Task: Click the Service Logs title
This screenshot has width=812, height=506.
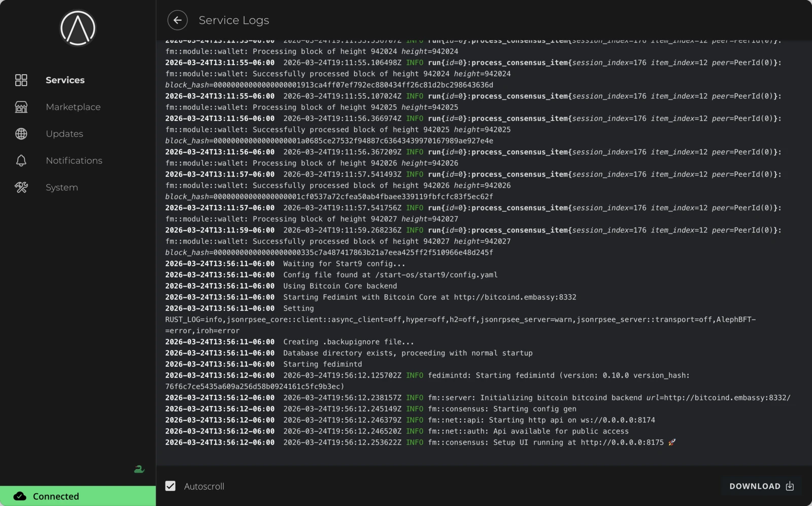Action: tap(233, 20)
